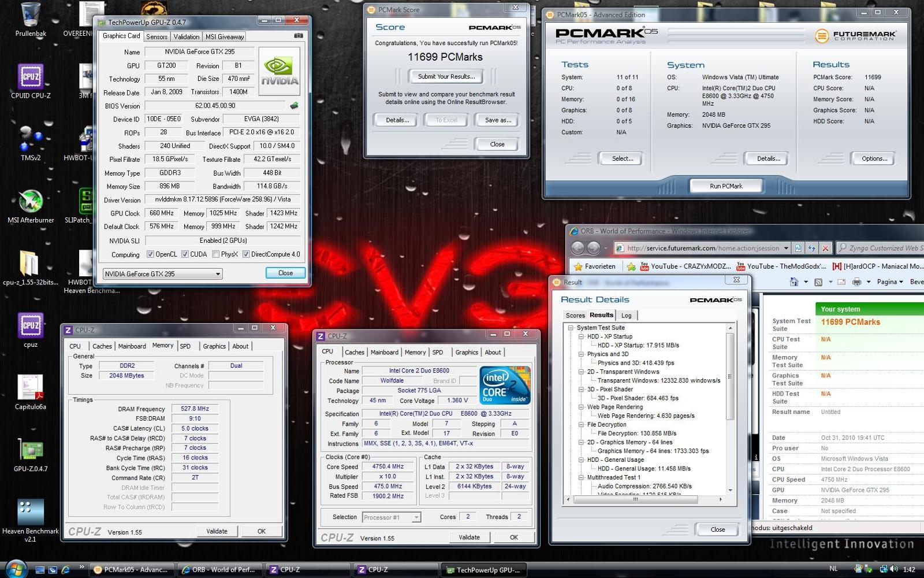Print the page using printer icon
Viewport: 924px width, 578px height.
tap(856, 282)
